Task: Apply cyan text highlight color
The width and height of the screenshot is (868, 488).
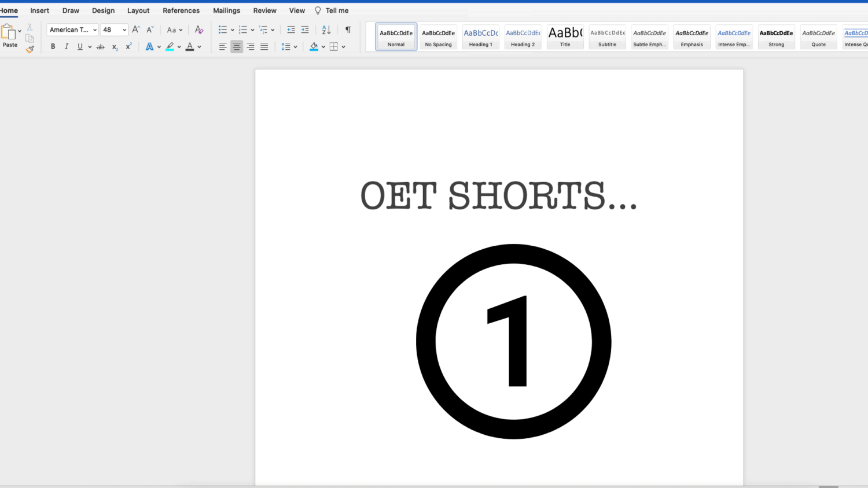Action: click(x=170, y=46)
